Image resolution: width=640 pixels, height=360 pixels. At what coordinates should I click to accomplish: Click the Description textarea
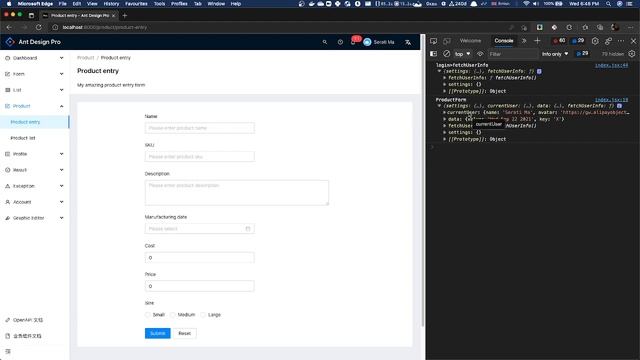coord(237,193)
